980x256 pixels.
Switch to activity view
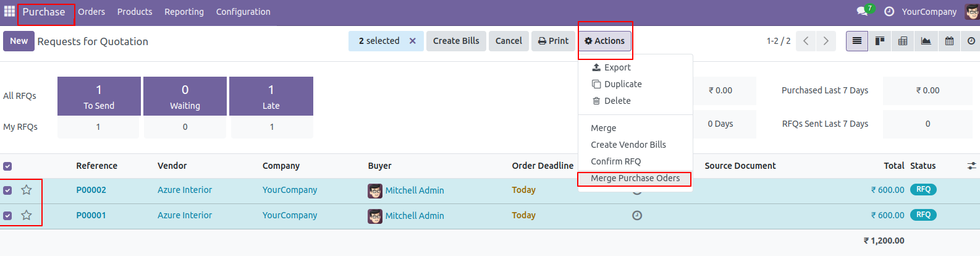point(971,41)
